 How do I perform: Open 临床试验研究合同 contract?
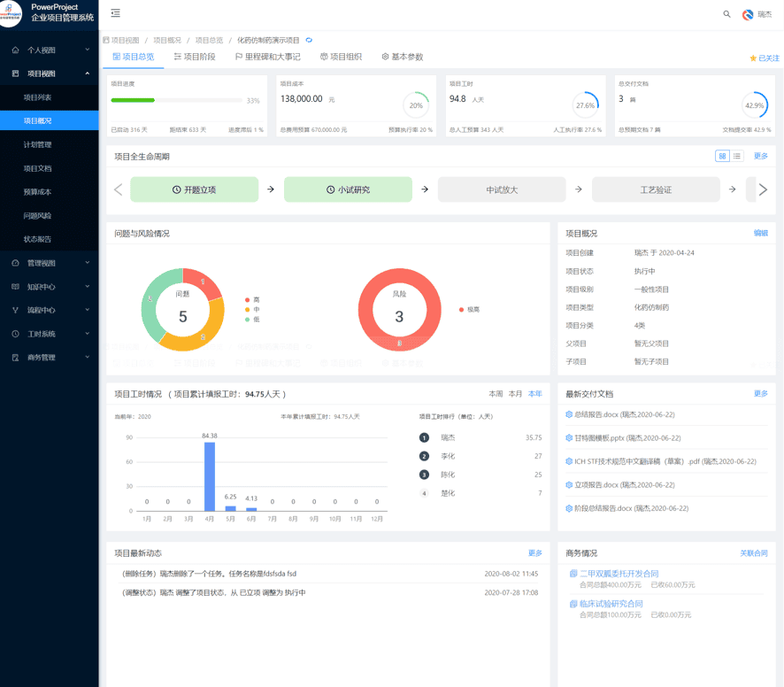pyautogui.click(x=611, y=604)
